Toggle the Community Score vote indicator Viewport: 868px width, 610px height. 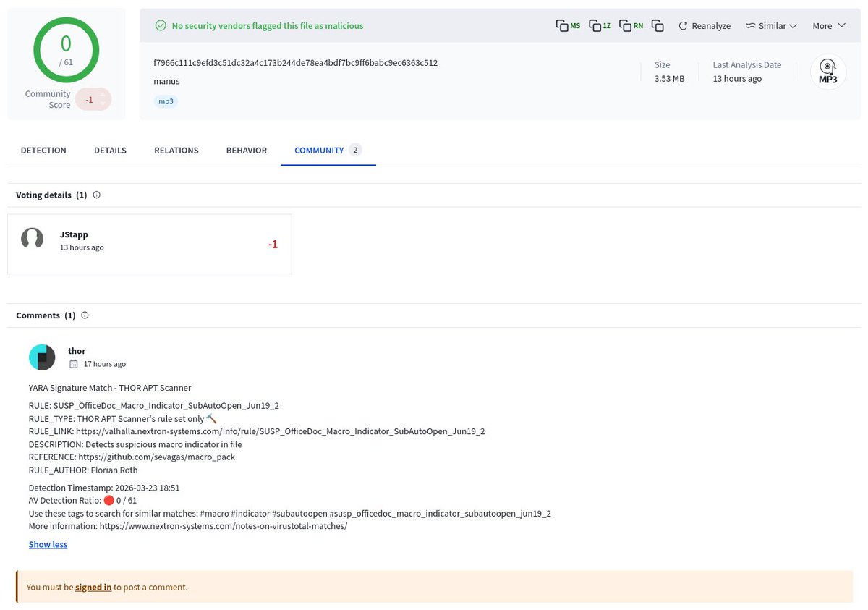coord(93,98)
